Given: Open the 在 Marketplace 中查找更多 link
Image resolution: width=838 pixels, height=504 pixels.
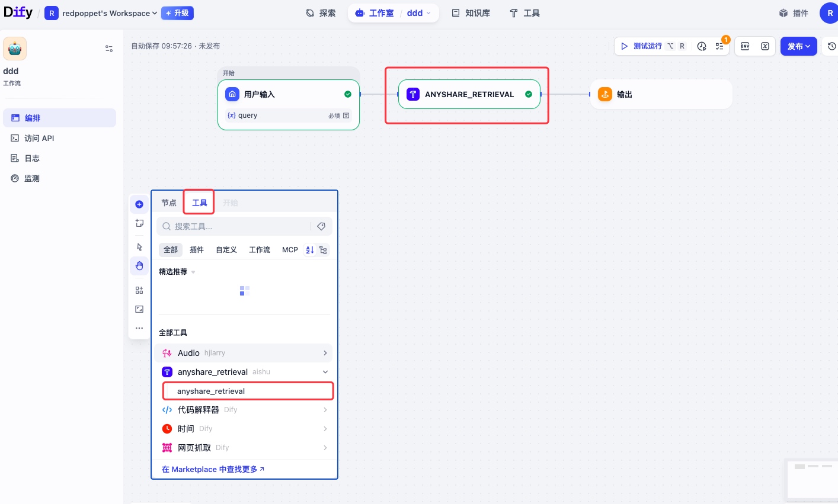Looking at the screenshot, I should click(213, 469).
